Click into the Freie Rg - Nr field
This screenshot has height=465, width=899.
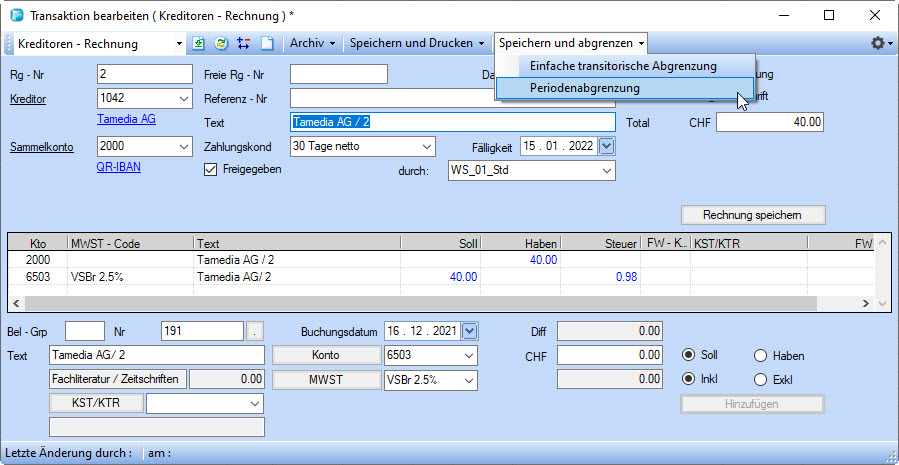(338, 73)
